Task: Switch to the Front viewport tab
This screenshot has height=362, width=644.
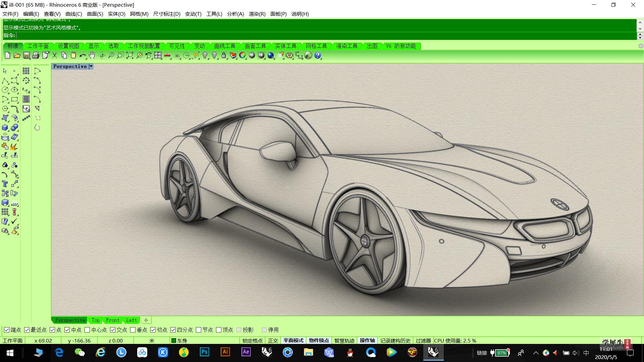Action: click(113, 320)
